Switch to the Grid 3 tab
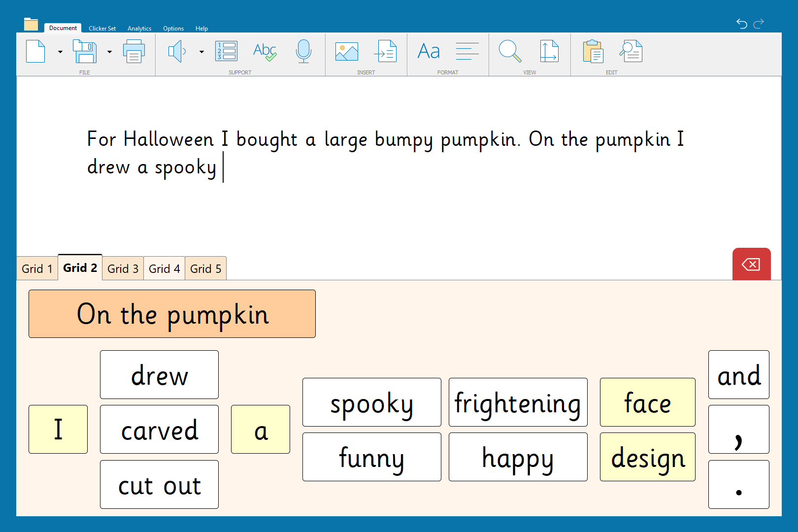The width and height of the screenshot is (798, 532). [x=123, y=268]
